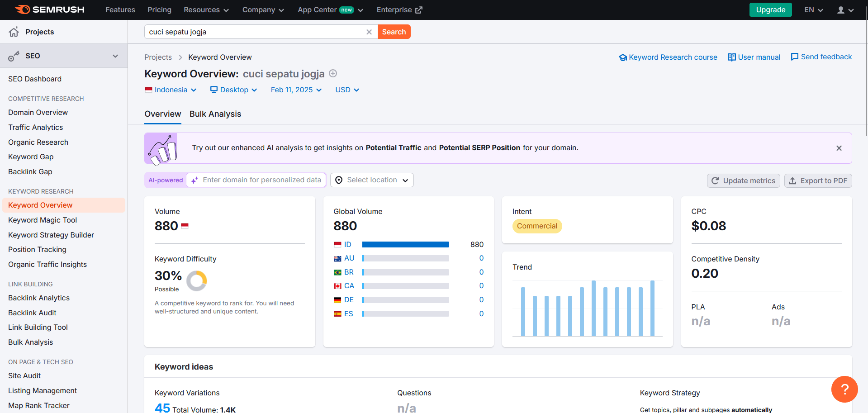Viewport: 868px width, 413px height.
Task: Click the Indonesia flag next to Volume
Action: point(185,225)
